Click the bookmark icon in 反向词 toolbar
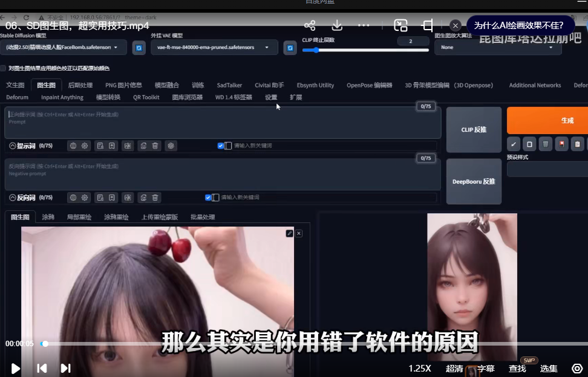This screenshot has height=377, width=588. click(112, 198)
